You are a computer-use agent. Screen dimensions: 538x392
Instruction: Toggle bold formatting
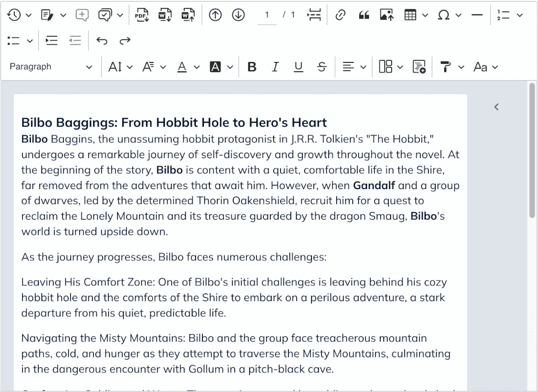pos(252,67)
